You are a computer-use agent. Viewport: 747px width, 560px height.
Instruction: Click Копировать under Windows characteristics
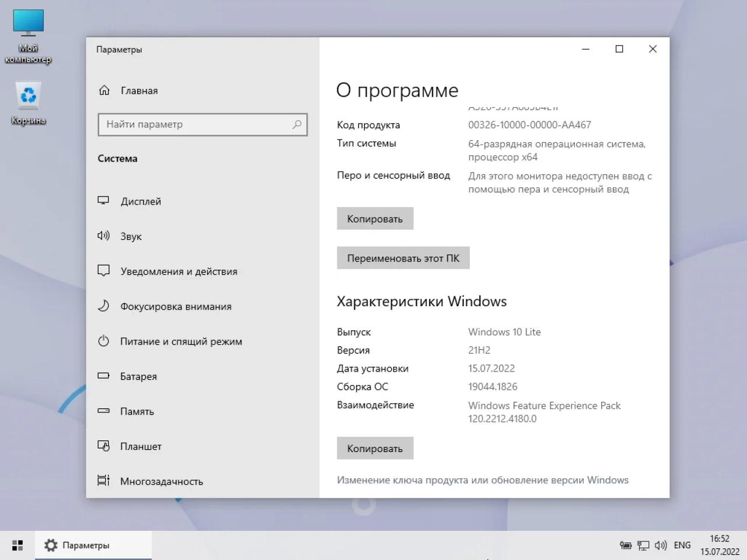(375, 449)
